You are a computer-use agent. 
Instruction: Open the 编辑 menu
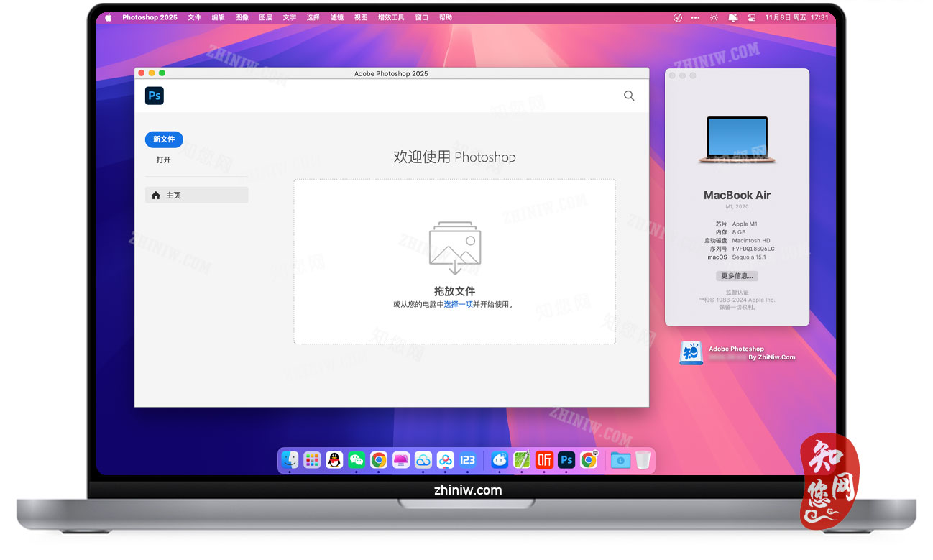coord(219,17)
